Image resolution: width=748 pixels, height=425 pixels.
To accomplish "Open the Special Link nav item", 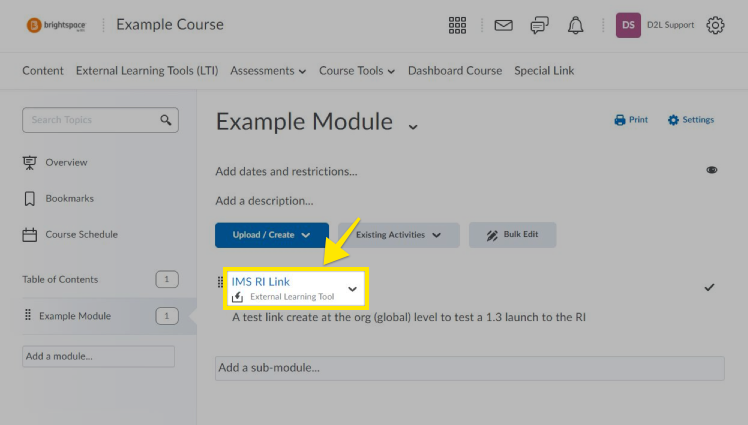I will pyautogui.click(x=544, y=71).
